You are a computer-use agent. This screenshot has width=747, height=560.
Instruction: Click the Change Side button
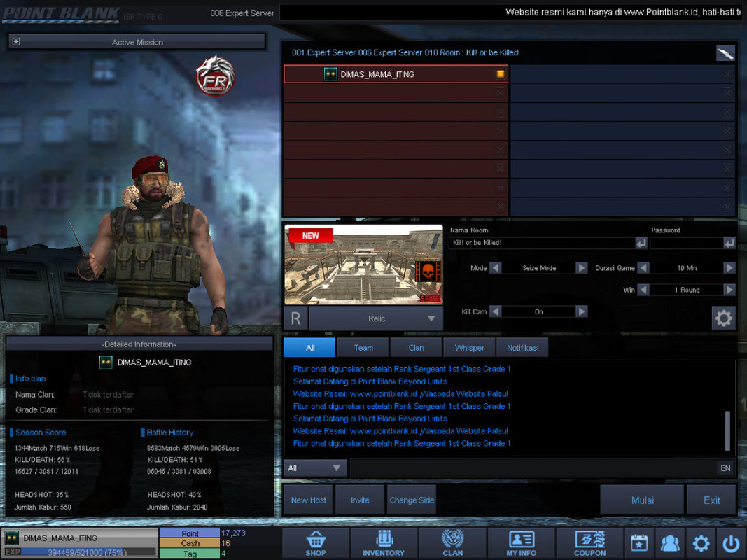[x=412, y=500]
